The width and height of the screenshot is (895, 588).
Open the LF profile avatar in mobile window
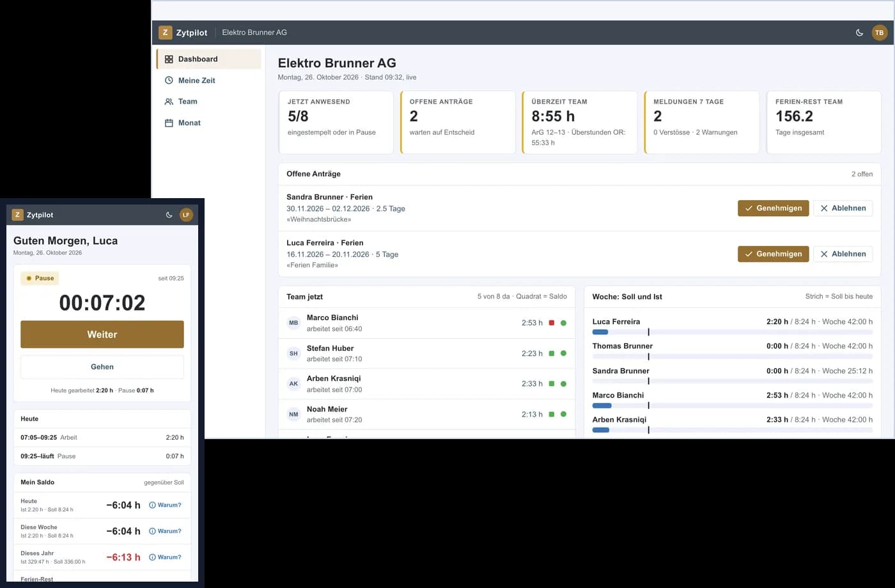click(186, 215)
